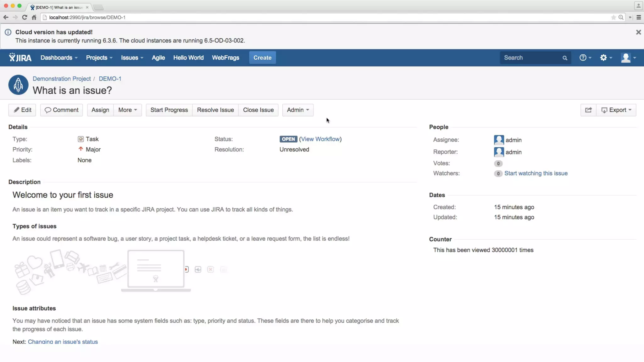This screenshot has height=362, width=644.
Task: Click the Demonstration Project rocket avatar
Action: 18,85
